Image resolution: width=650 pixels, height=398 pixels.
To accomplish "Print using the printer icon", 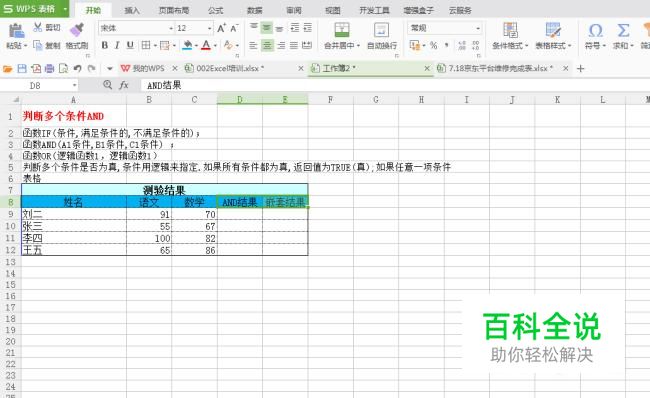I will tap(49, 68).
